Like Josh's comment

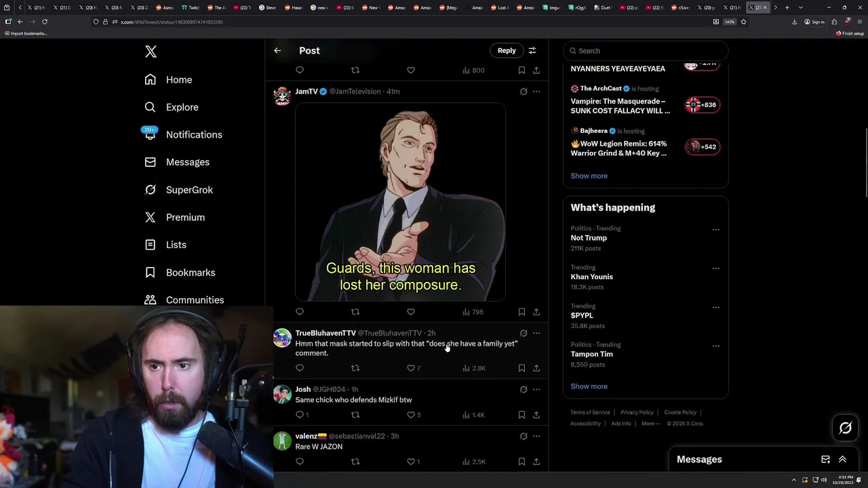coord(414,415)
